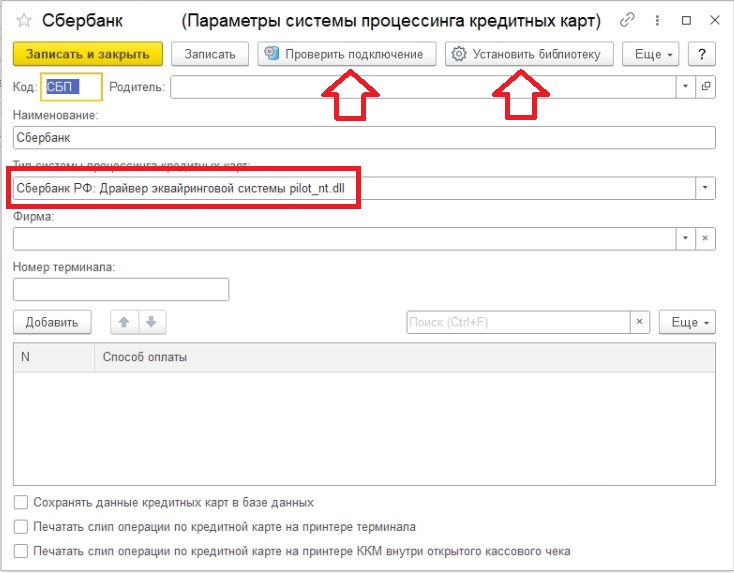Click the Наименование field with Сбербанк

364,138
